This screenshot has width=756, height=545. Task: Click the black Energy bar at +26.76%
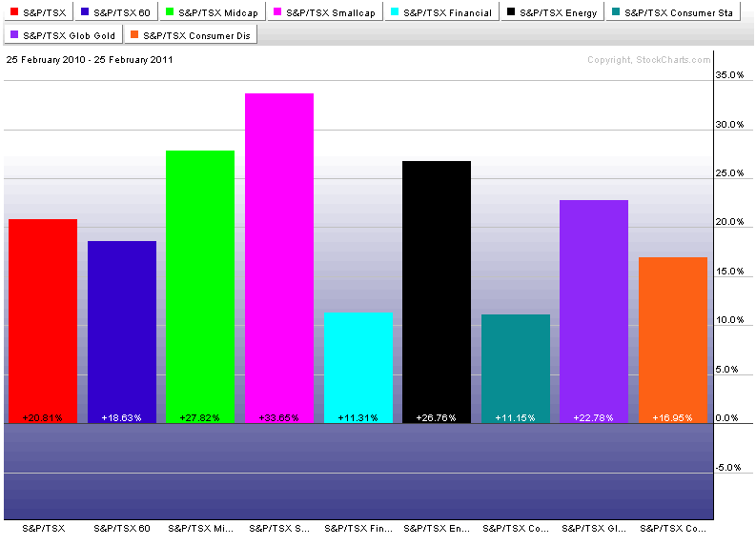pos(437,292)
